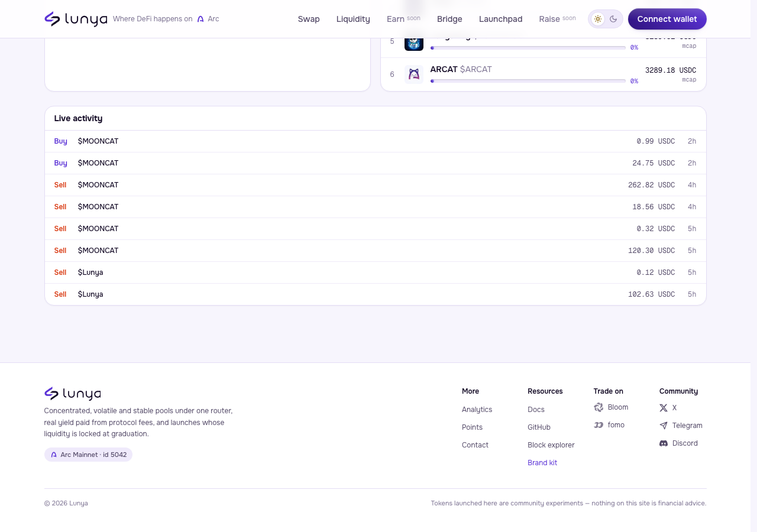Click the Telegram paper plane icon
Screen dimensions: 757x532
664,426
